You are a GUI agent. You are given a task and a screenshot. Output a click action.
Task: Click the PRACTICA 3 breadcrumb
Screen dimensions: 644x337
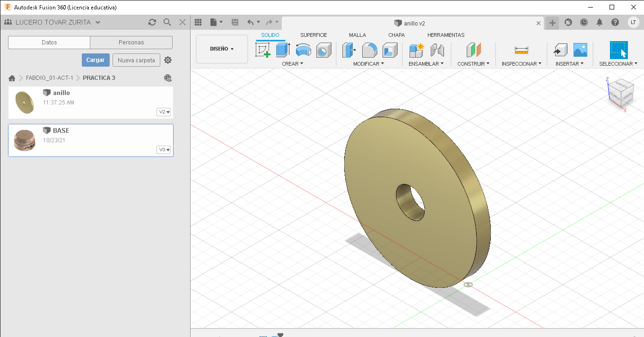tap(99, 78)
